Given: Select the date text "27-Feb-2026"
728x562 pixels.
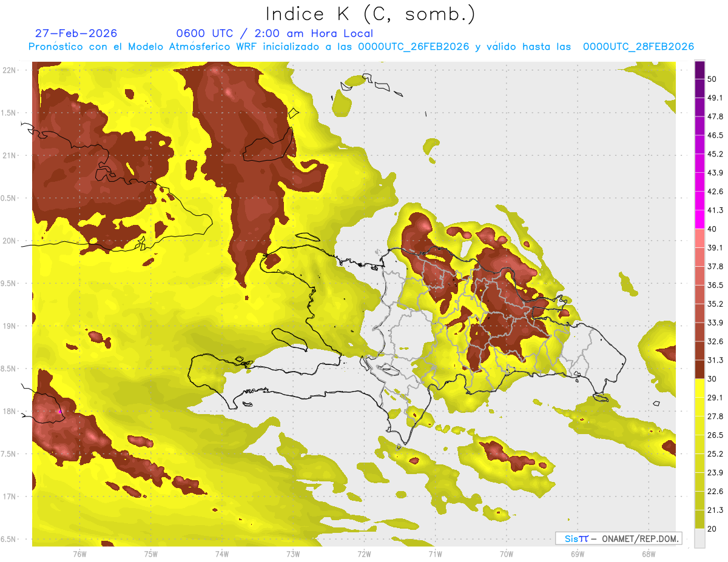Looking at the screenshot, I should (x=76, y=33).
